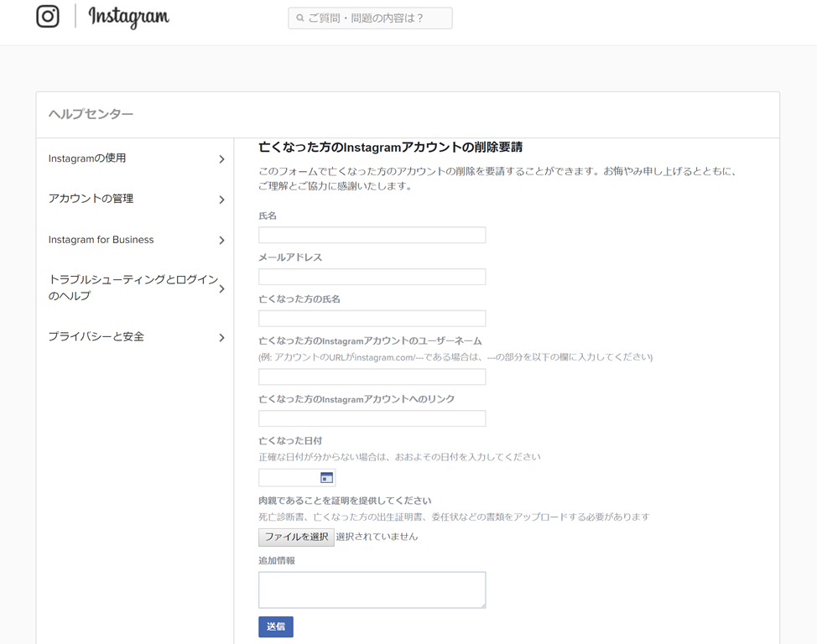Select Instagram for Business menu item
The height and width of the screenshot is (644, 817).
click(x=101, y=240)
